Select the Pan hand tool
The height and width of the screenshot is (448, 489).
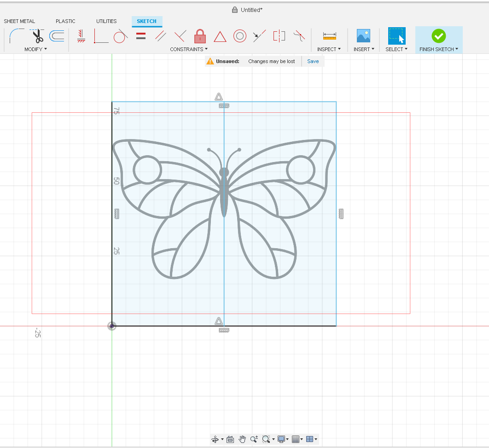click(242, 439)
